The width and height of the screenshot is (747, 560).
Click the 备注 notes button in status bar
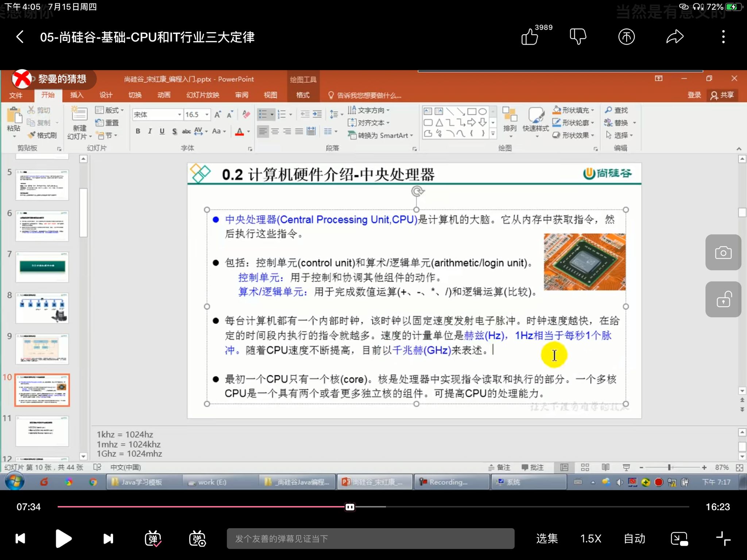(499, 467)
